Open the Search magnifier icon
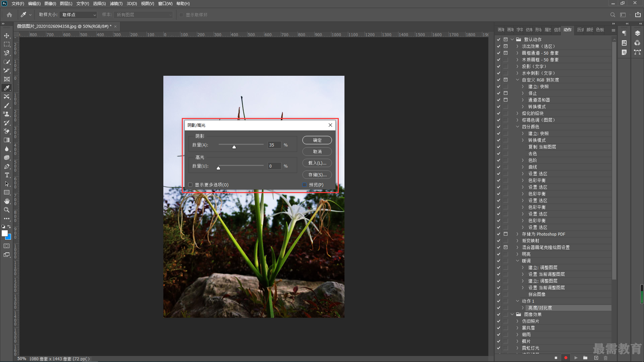 pyautogui.click(x=612, y=15)
